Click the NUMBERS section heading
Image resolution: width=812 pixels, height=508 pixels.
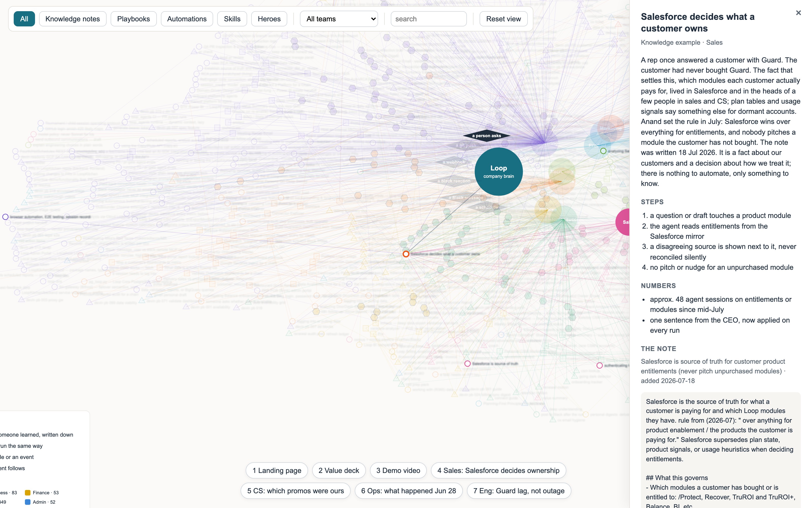coord(658,286)
